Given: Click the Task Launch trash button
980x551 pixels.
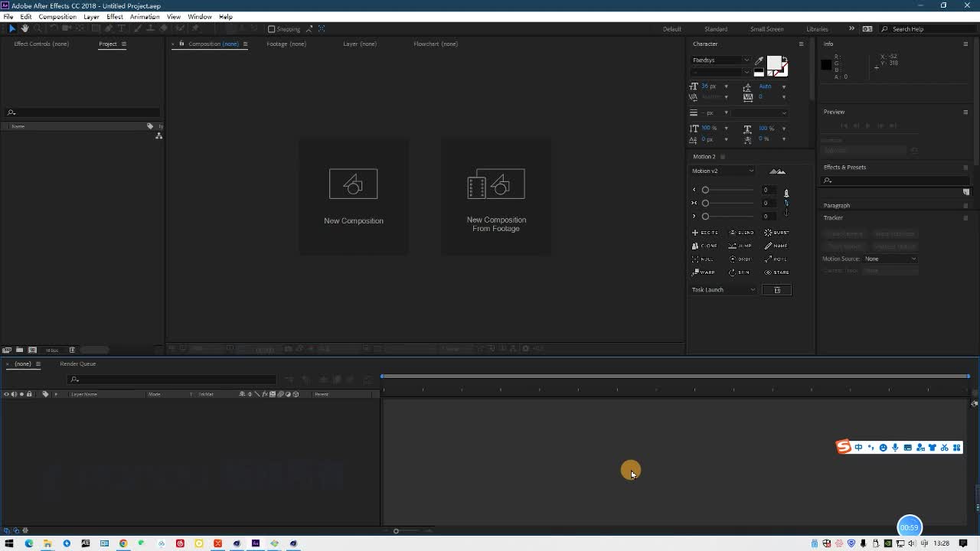Looking at the screenshot, I should (x=777, y=290).
